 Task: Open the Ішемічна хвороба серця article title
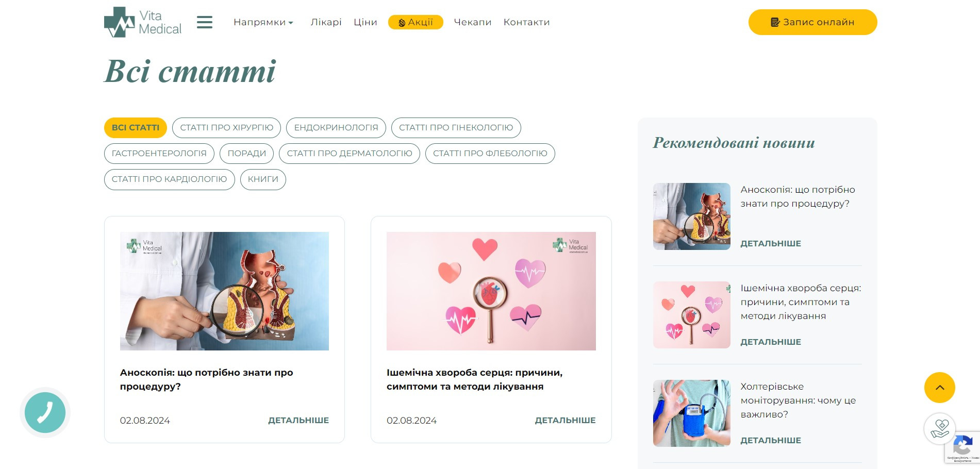[x=474, y=379]
